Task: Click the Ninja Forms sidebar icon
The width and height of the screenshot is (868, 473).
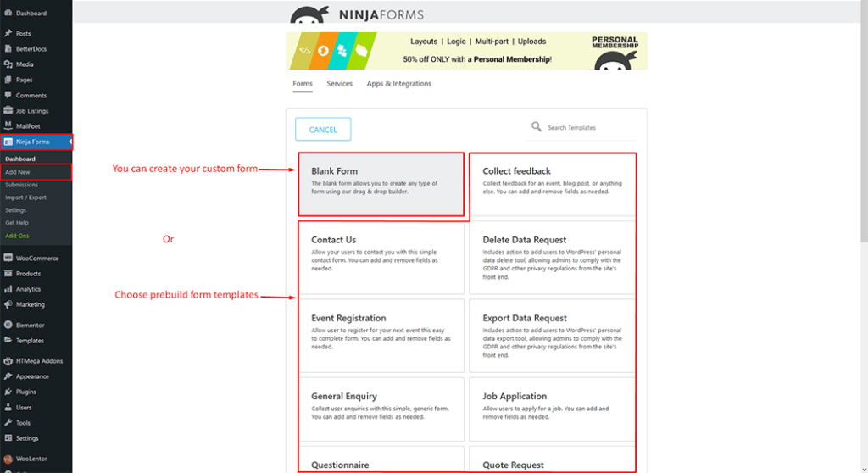Action: click(x=8, y=142)
